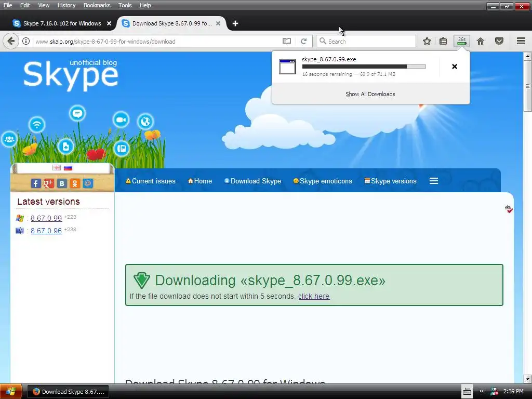Click the spell check abc icon
The height and width of the screenshot is (399, 532).
508,209
